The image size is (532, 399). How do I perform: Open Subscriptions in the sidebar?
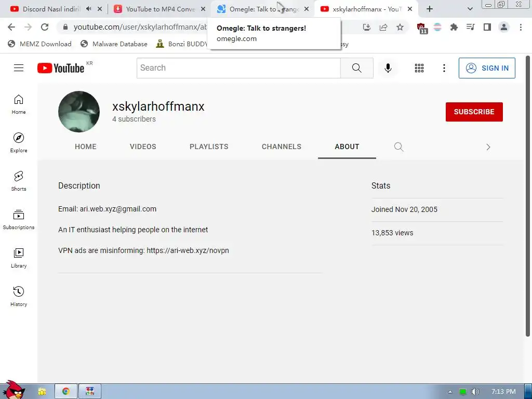[x=19, y=220]
